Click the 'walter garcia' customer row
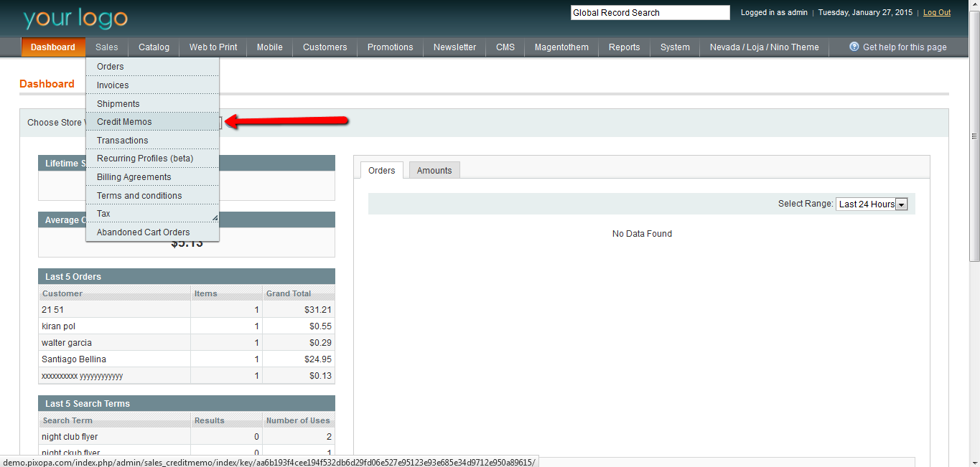The width and height of the screenshot is (980, 467). 186,343
